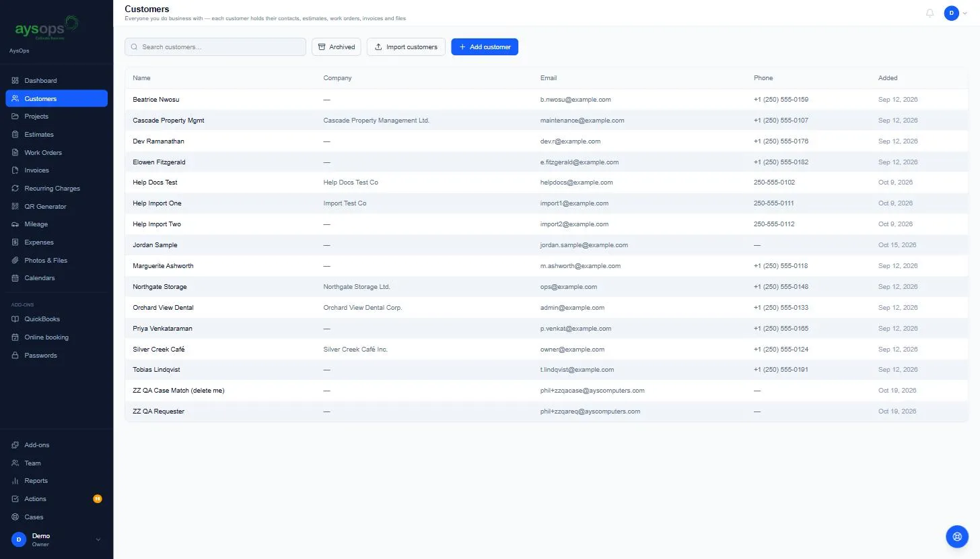980x559 pixels.
Task: Click the Expenses icon
Action: 15,242
